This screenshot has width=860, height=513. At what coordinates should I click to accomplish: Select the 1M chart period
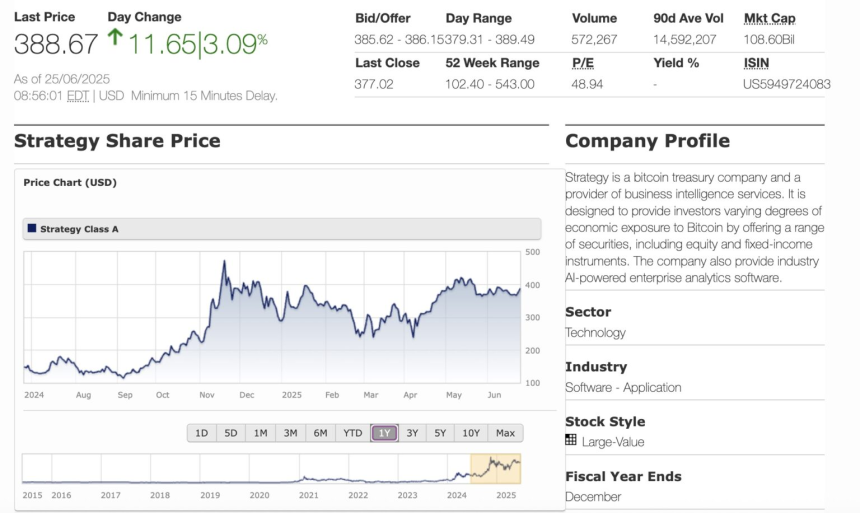[260, 433]
